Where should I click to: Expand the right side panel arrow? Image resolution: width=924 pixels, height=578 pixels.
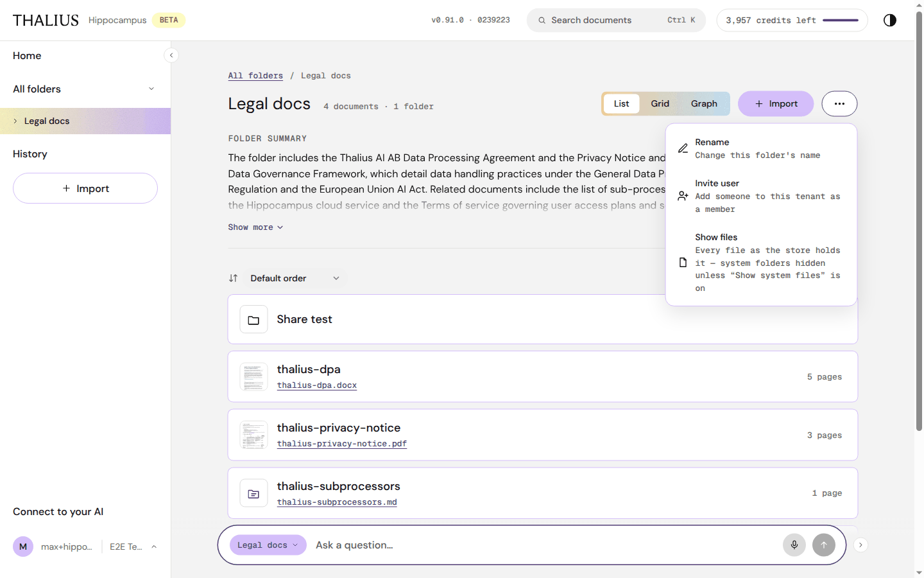point(860,545)
